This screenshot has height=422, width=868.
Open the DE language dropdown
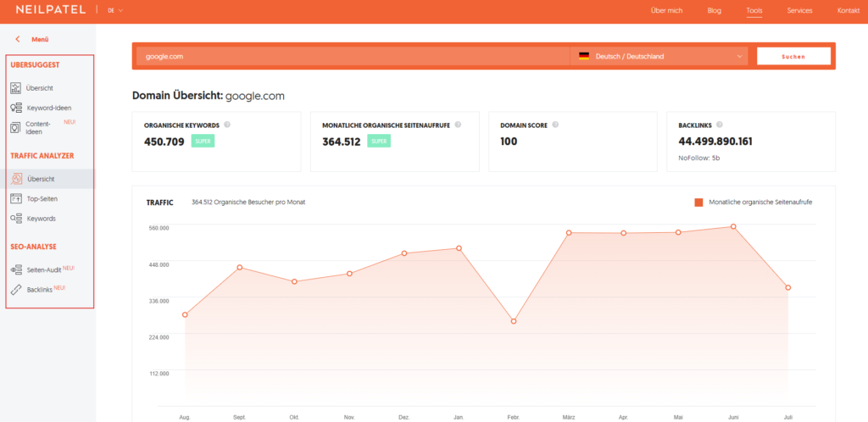coord(115,10)
